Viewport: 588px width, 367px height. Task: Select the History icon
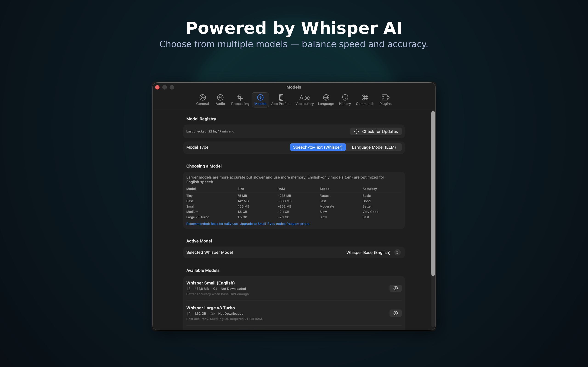[x=345, y=100]
